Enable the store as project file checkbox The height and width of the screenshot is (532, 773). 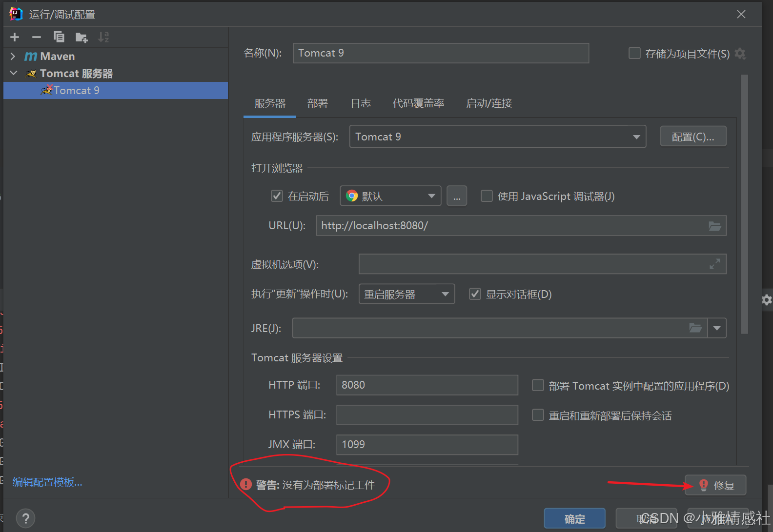tap(634, 53)
